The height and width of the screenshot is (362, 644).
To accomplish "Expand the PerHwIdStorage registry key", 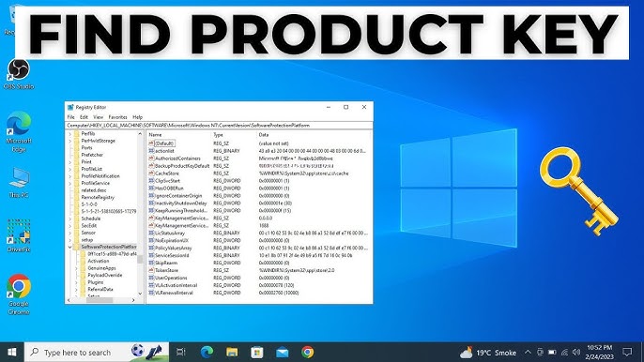I will point(69,141).
